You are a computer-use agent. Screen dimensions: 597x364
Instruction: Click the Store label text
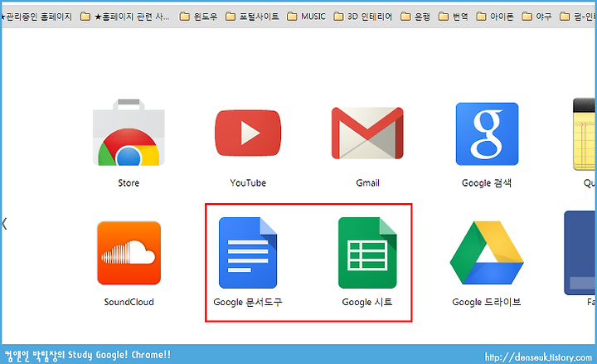click(129, 183)
